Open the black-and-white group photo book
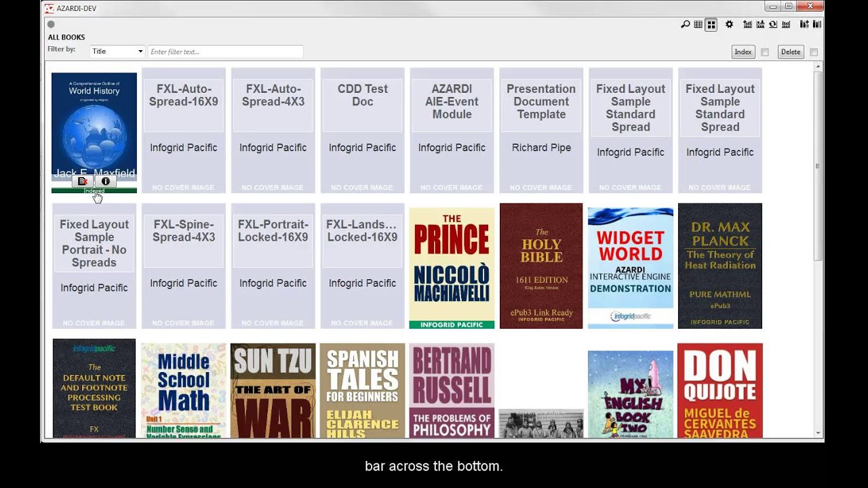This screenshot has height=488, width=868. 541,424
